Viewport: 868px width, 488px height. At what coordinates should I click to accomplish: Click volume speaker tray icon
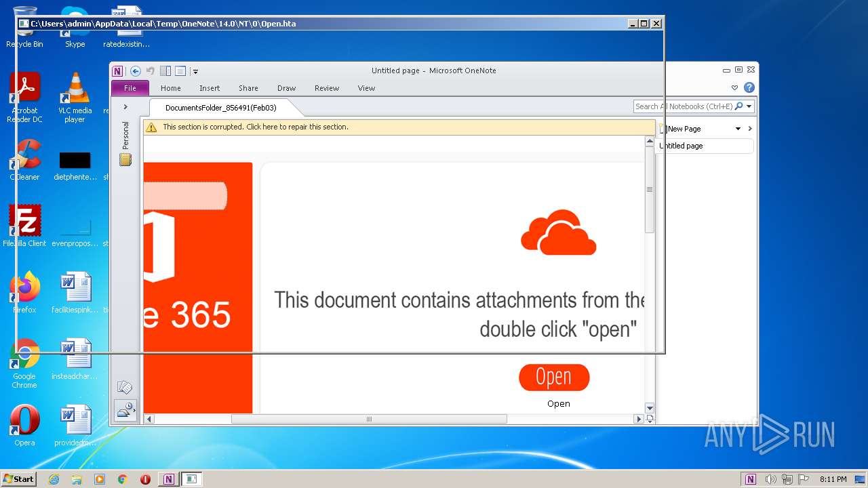click(x=770, y=479)
